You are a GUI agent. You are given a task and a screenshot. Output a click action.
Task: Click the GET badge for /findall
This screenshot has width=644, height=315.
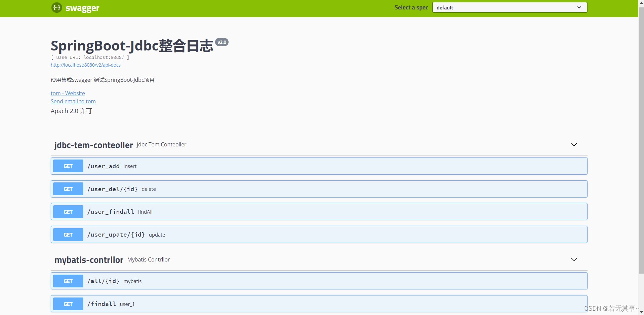68,304
